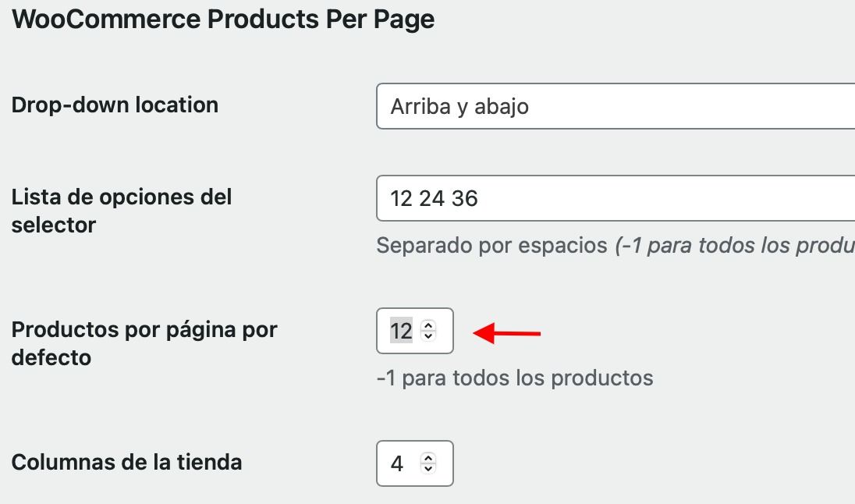The height and width of the screenshot is (504, 855).
Task: Decrease Columnas de la tienda with down arrow
Action: point(428,469)
